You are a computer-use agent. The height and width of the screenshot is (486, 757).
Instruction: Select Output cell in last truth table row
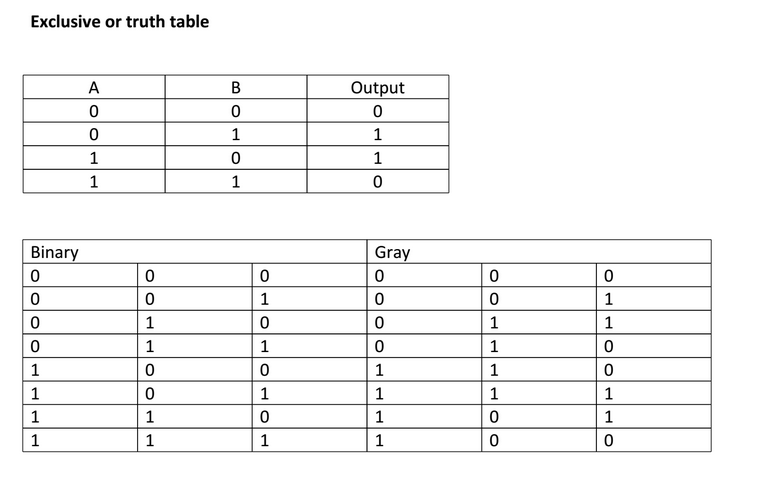[377, 182]
